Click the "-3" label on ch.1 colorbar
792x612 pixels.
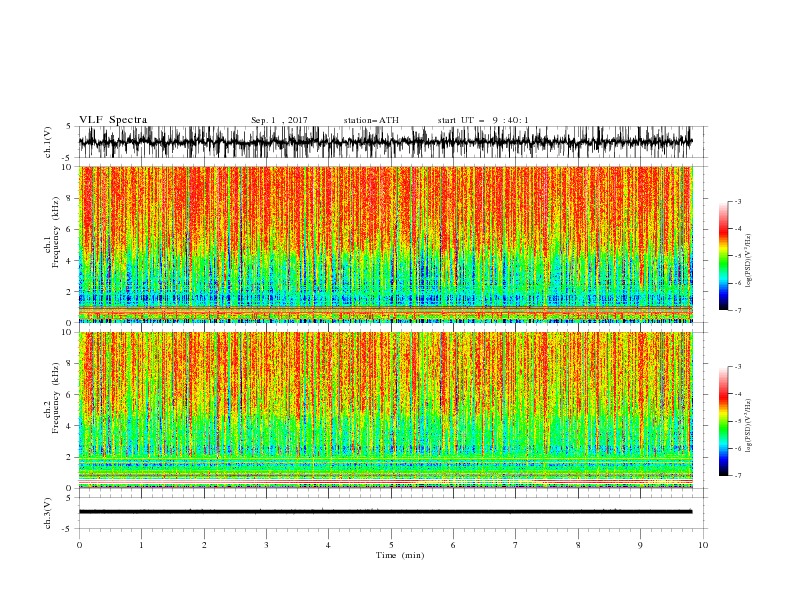click(x=738, y=201)
